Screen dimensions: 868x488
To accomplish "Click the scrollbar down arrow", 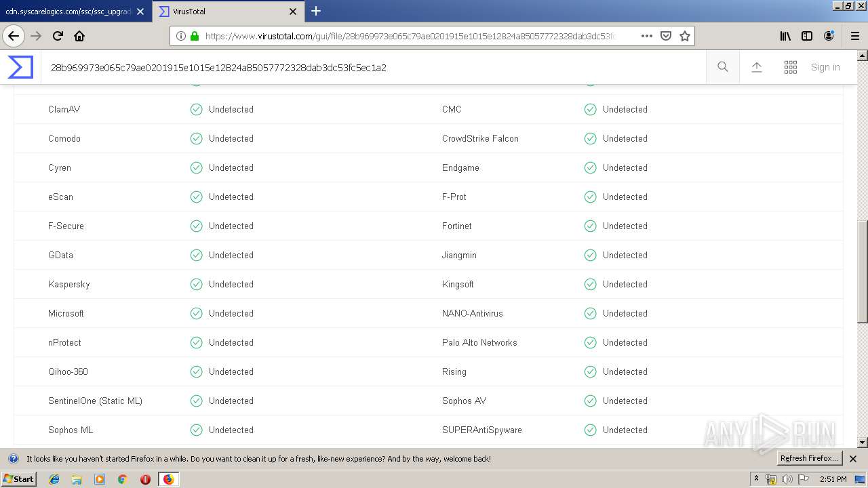I will (863, 443).
